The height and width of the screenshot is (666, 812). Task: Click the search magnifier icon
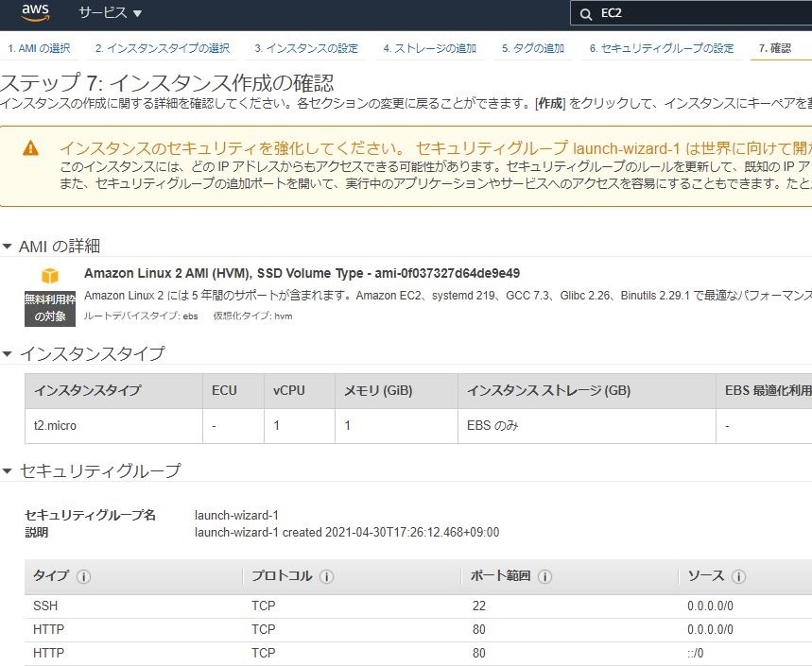pyautogui.click(x=586, y=14)
